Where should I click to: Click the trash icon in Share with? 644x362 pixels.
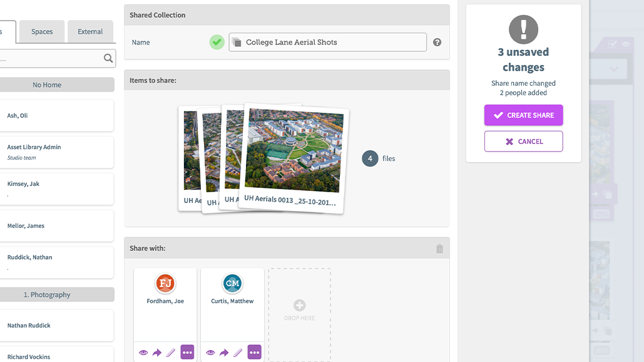pos(439,249)
